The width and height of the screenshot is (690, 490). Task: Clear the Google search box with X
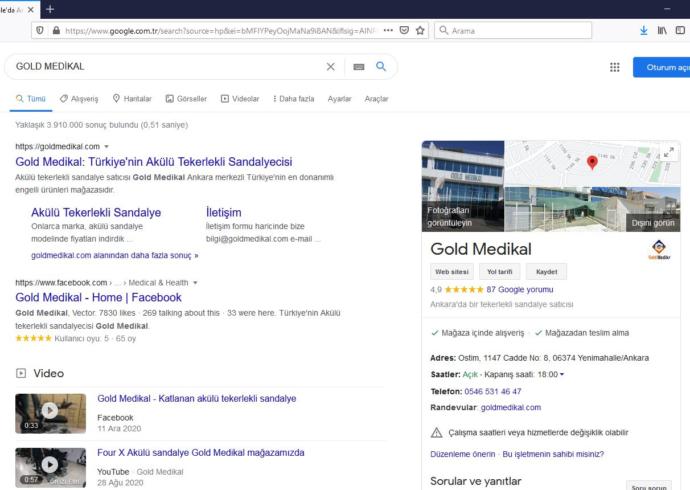[x=330, y=66]
